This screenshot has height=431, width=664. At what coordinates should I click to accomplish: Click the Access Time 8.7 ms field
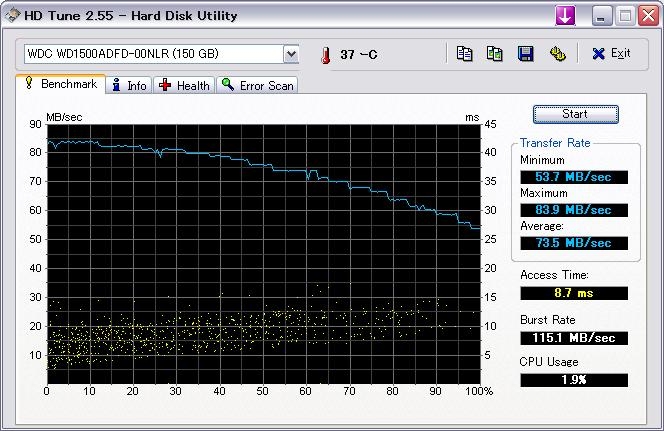click(x=574, y=293)
